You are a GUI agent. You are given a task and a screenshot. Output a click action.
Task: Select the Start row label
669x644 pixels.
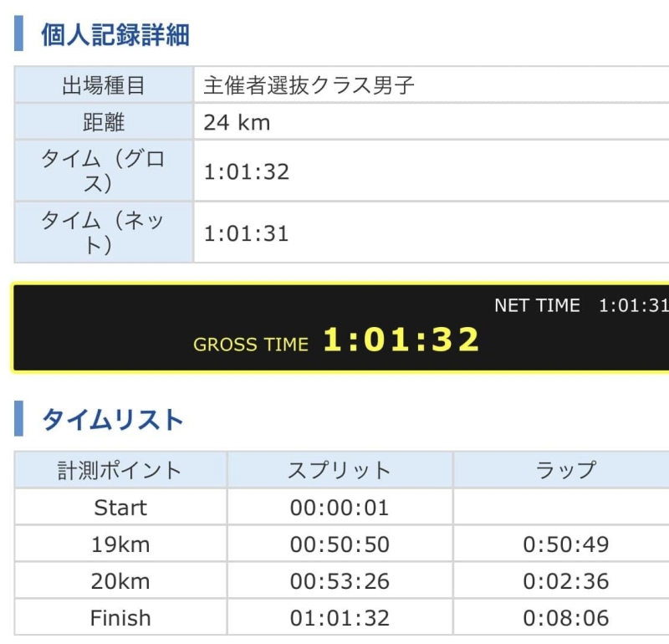(120, 508)
